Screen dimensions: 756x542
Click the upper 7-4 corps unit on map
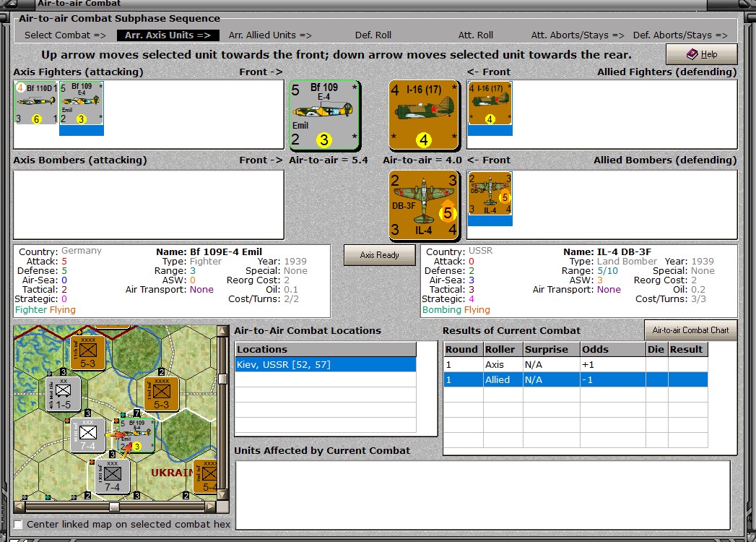pos(88,436)
